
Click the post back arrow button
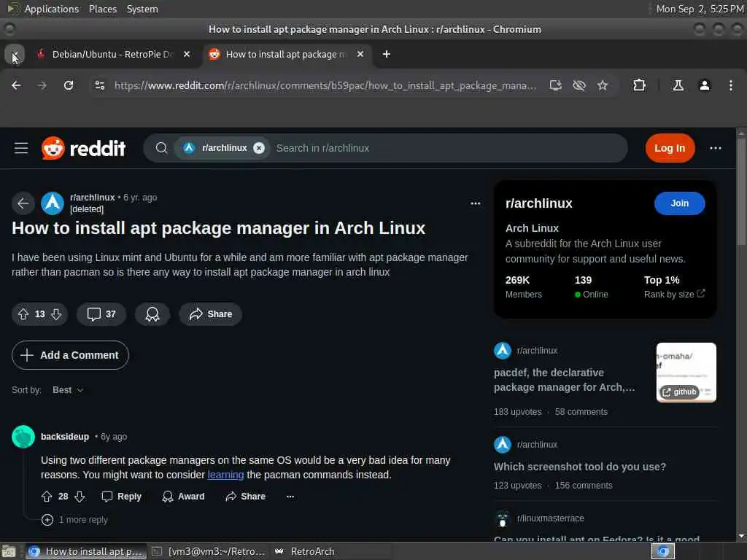tap(23, 203)
